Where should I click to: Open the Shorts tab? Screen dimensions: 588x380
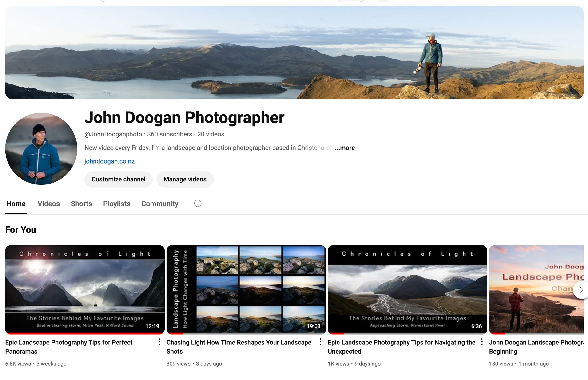click(x=81, y=204)
